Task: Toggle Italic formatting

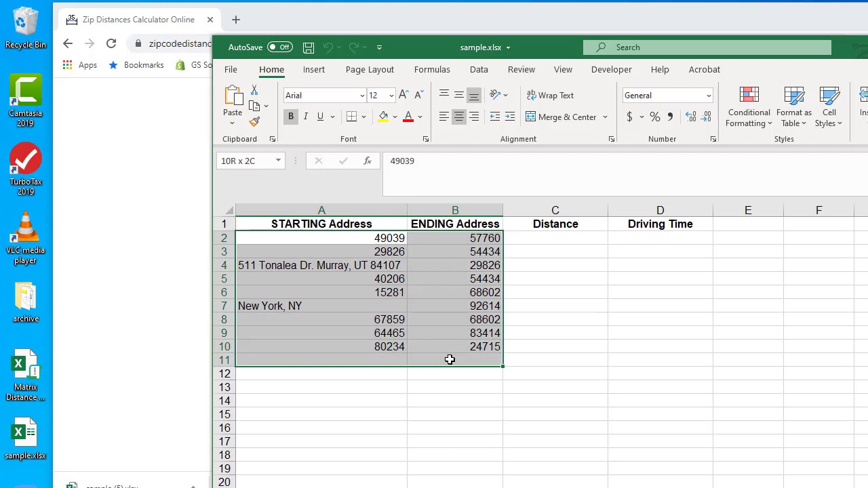Action: tap(306, 117)
